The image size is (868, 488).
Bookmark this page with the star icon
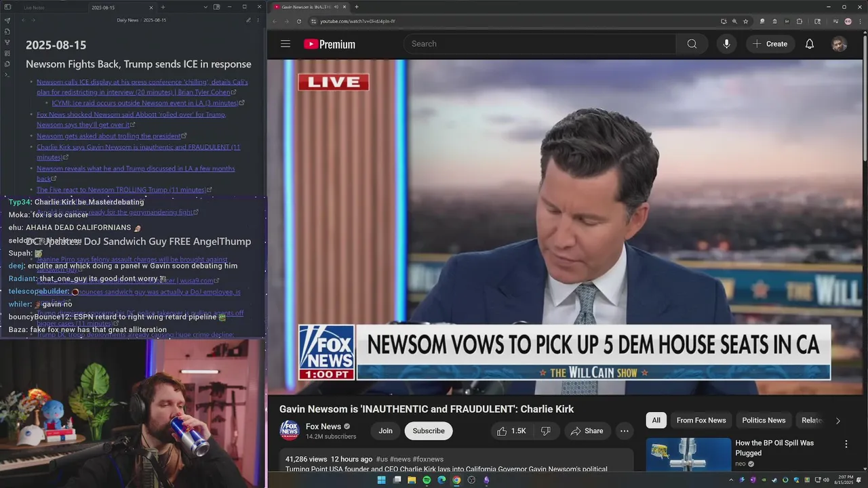[745, 21]
